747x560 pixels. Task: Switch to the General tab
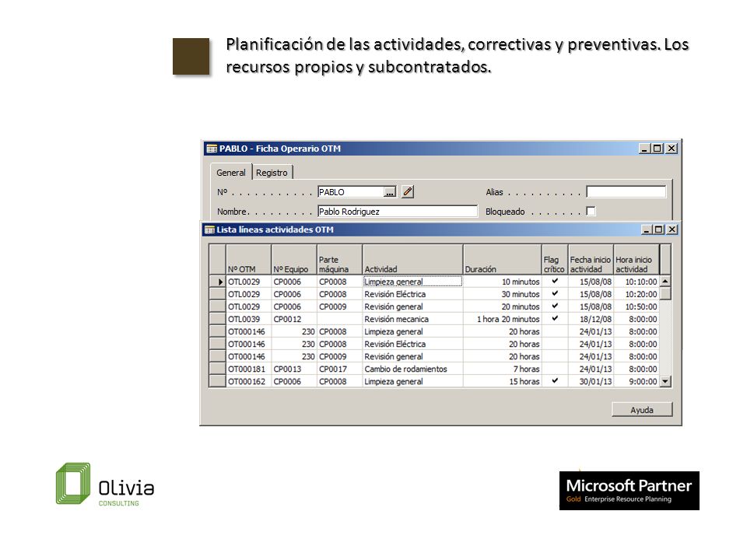231,173
